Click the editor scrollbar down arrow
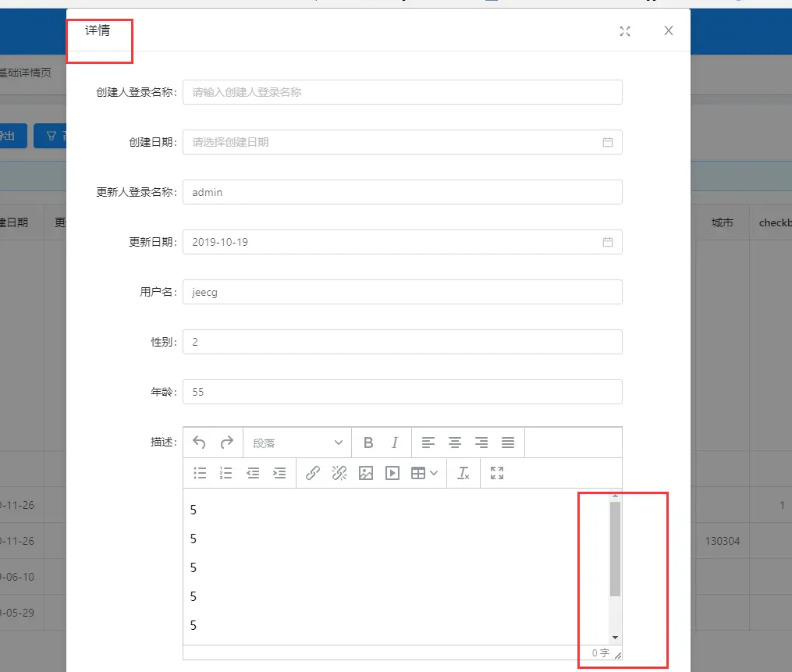Image resolution: width=792 pixels, height=672 pixels. coord(615,638)
